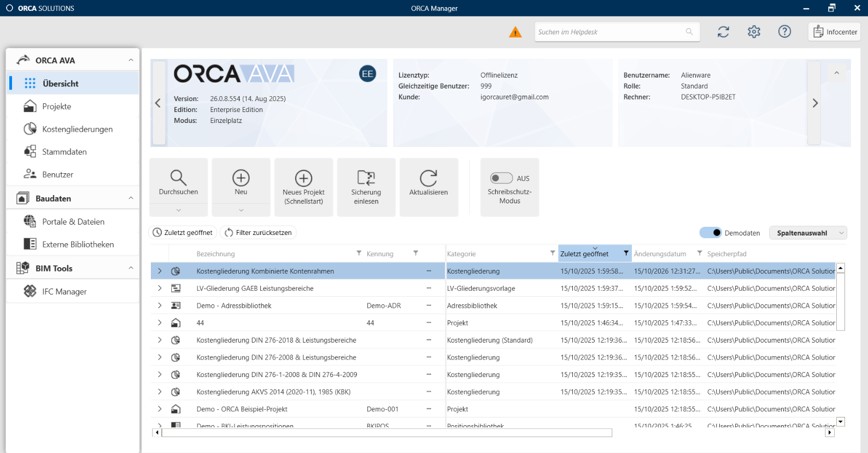Screen dimensions: 868x453
Task: Click the orange warning triangle icon
Action: tap(515, 32)
